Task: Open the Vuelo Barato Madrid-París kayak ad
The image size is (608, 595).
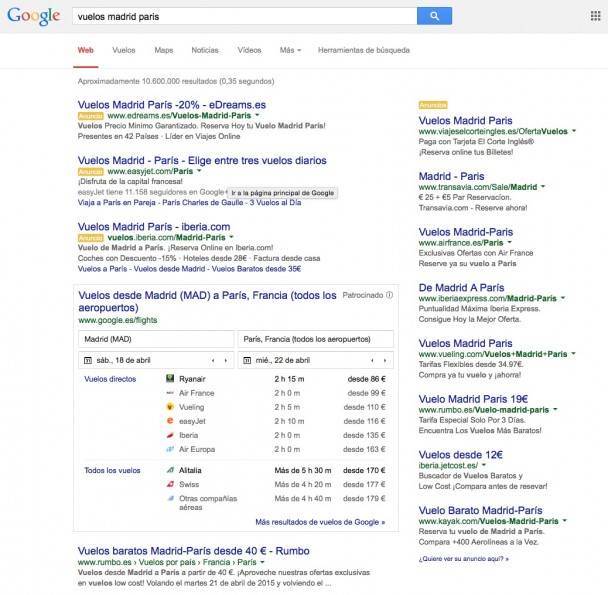Action: point(480,510)
